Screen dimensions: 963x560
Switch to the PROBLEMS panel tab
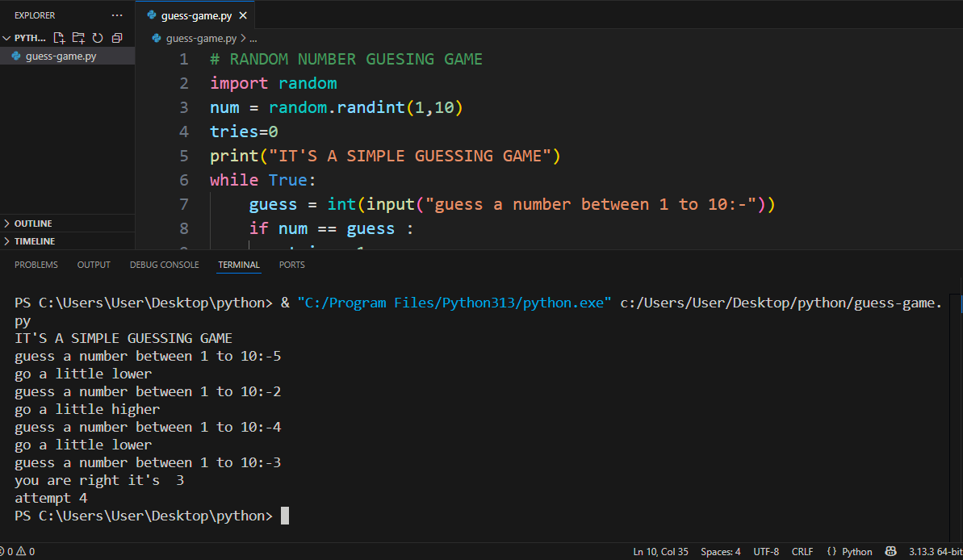pos(36,265)
